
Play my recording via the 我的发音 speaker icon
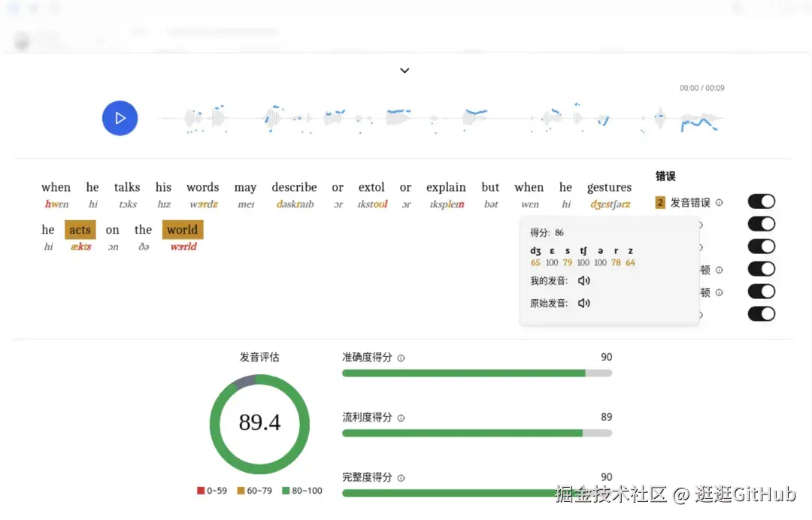[x=583, y=280]
